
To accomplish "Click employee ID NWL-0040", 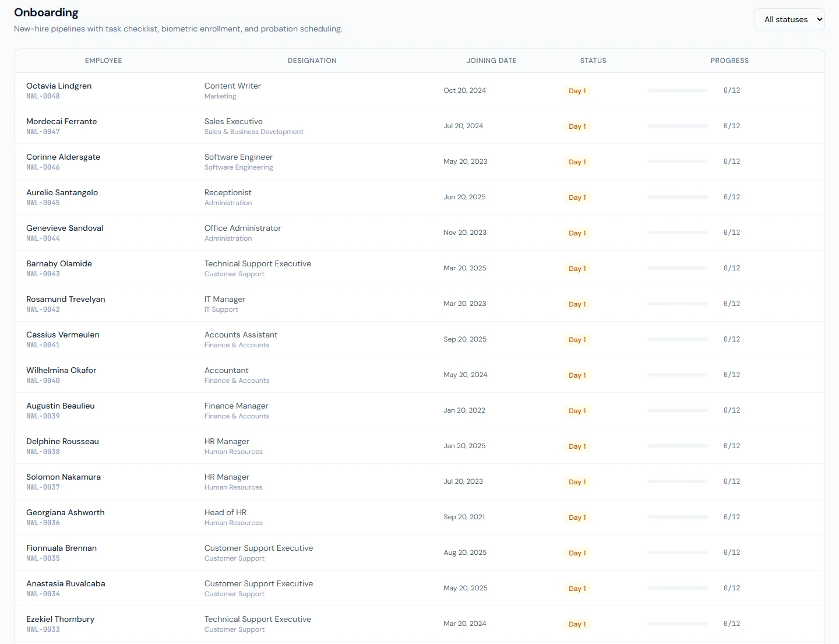I will point(43,381).
